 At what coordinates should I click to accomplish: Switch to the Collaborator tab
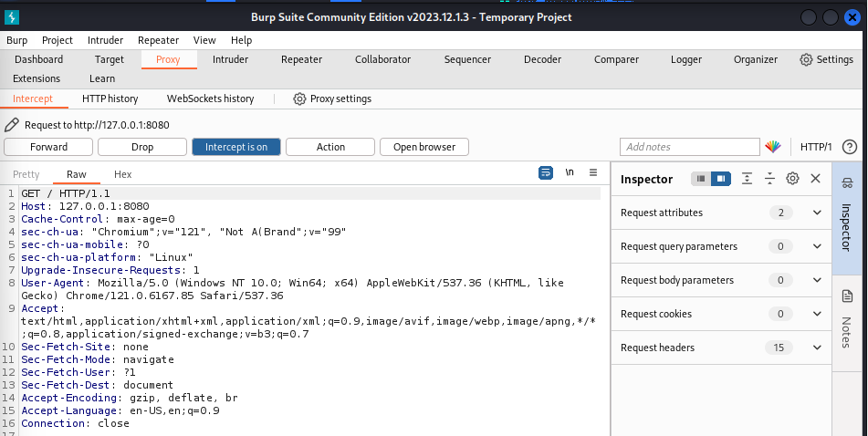[383, 60]
